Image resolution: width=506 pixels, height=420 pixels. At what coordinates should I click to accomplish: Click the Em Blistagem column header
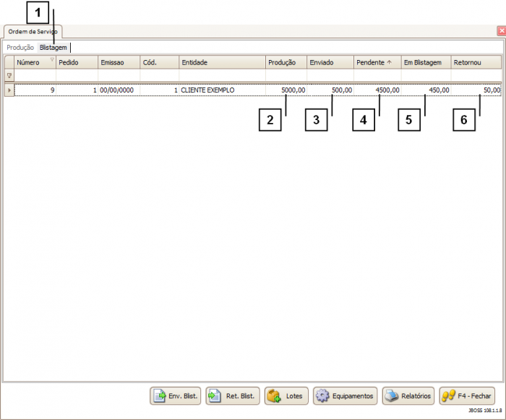pos(426,63)
